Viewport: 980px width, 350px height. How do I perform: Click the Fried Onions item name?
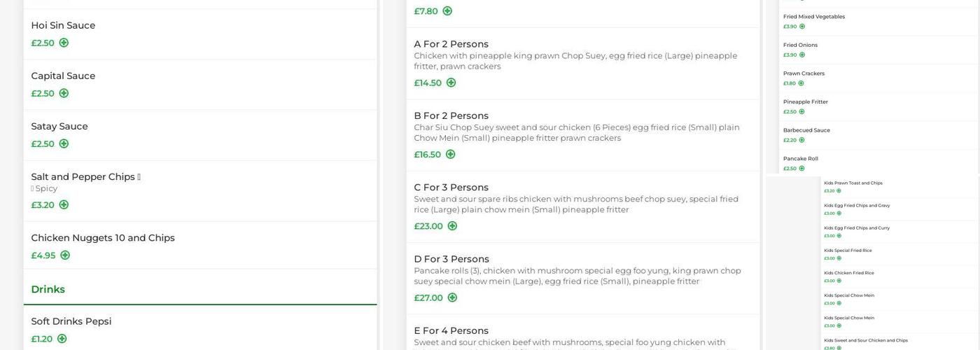pos(800,45)
